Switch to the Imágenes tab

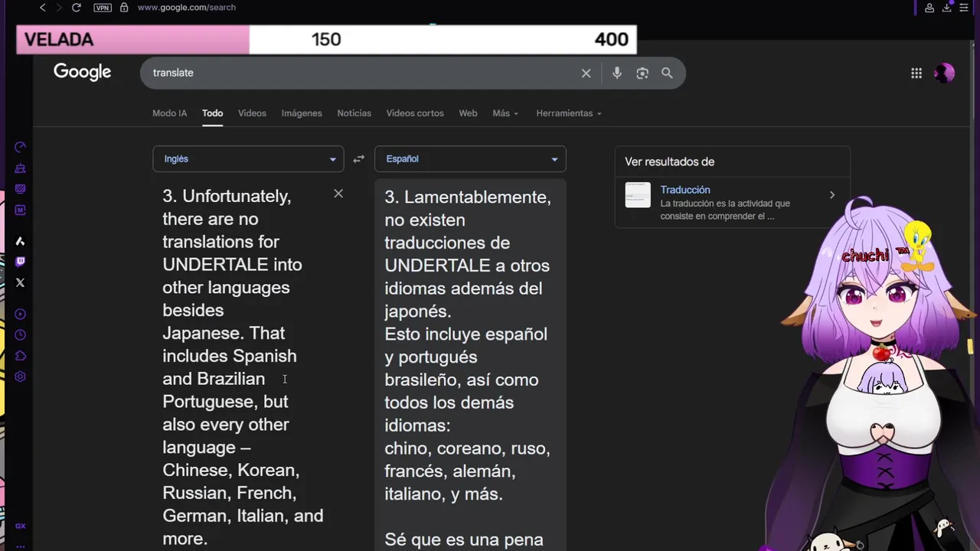coord(302,113)
